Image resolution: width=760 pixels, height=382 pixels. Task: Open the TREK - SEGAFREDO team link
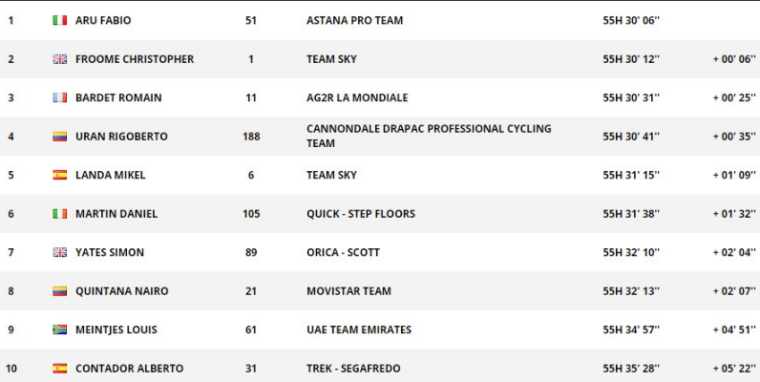[353, 368]
